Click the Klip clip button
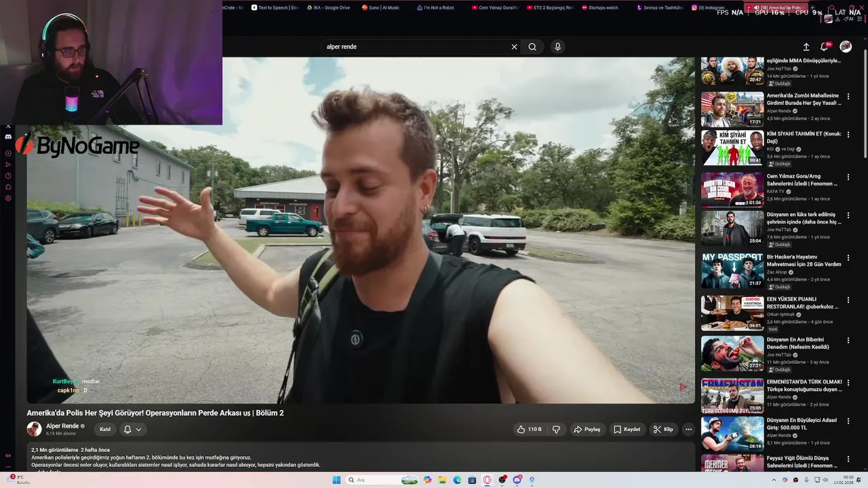The width and height of the screenshot is (868, 488). [663, 429]
